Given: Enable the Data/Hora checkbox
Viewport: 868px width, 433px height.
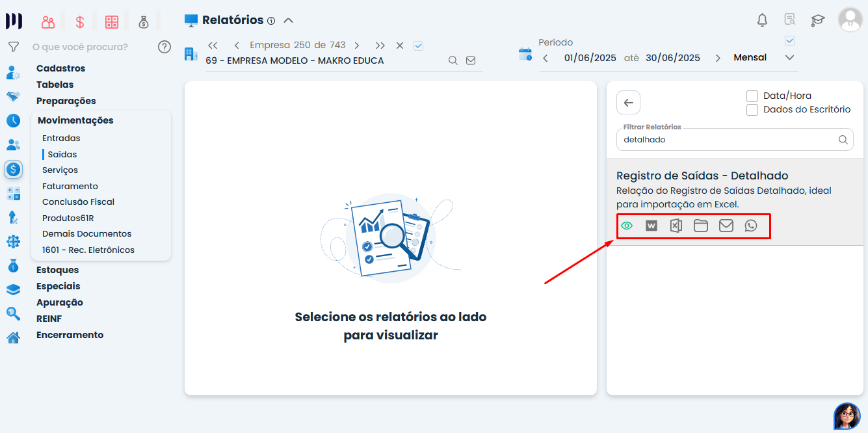Looking at the screenshot, I should (752, 95).
